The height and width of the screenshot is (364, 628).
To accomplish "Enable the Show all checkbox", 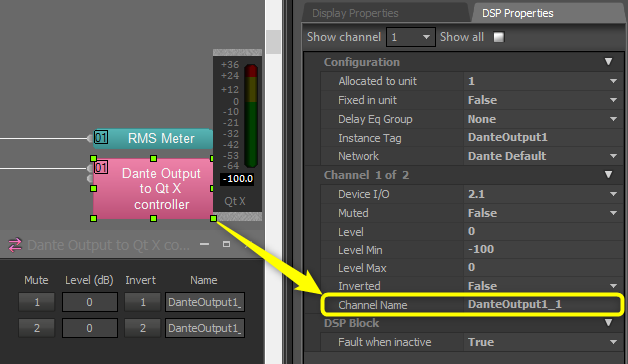I will (499, 37).
